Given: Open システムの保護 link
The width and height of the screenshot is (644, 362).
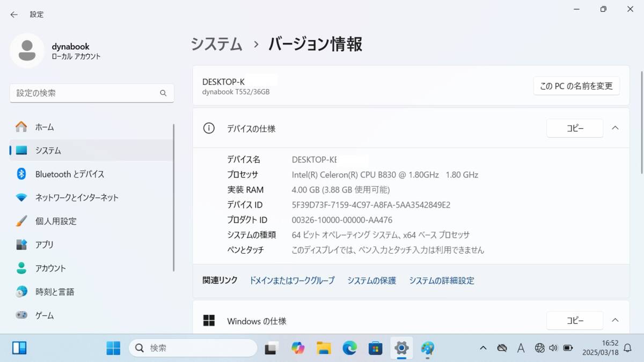Looking at the screenshot, I should (371, 280).
